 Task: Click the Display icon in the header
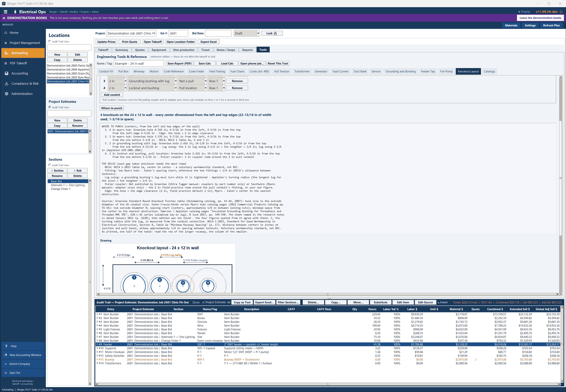[519, 12]
